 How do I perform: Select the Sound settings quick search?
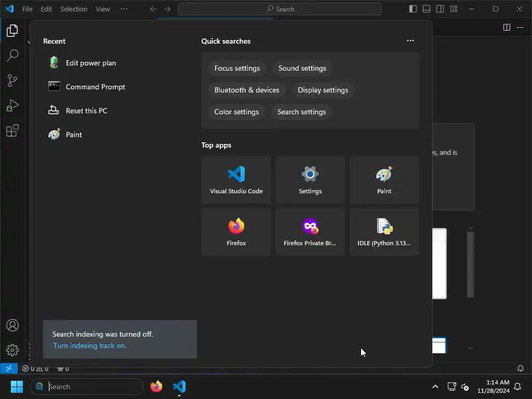[x=302, y=68]
